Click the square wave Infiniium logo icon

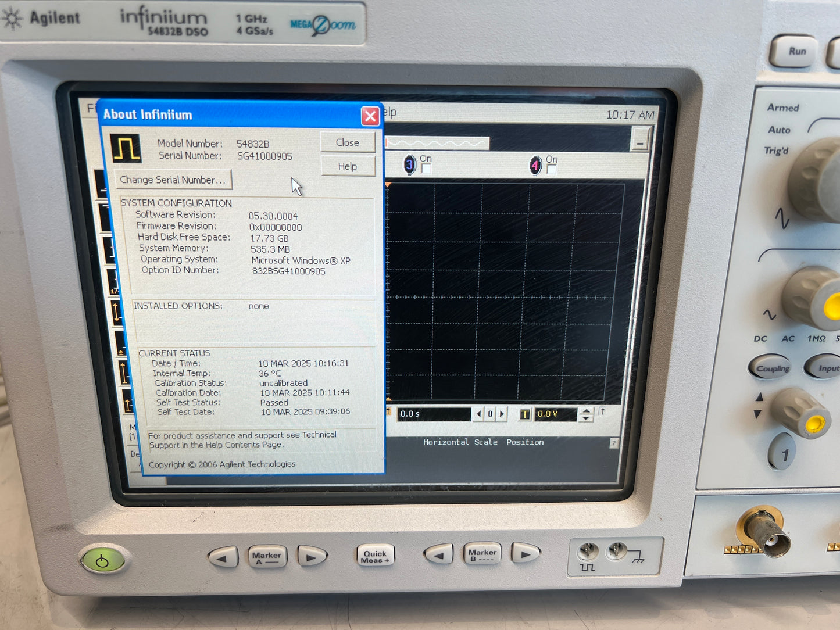[127, 149]
